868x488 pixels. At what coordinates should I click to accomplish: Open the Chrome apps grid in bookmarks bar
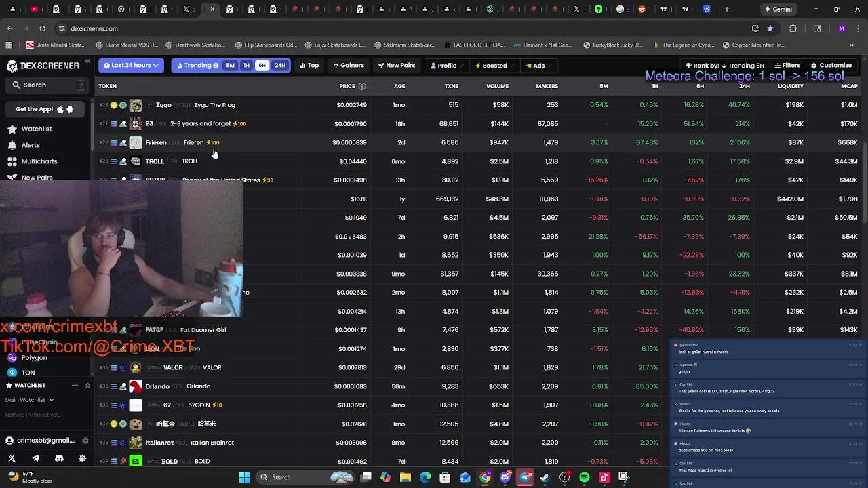pos(9,45)
